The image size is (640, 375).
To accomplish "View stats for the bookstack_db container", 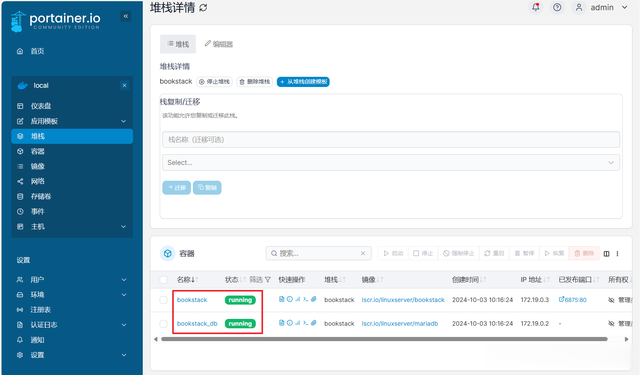I will tap(298, 323).
